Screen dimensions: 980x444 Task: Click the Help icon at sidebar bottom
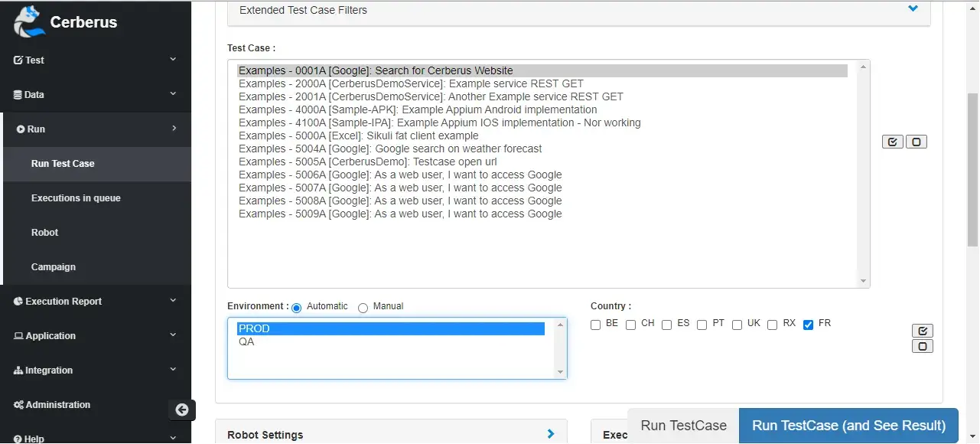(17, 439)
